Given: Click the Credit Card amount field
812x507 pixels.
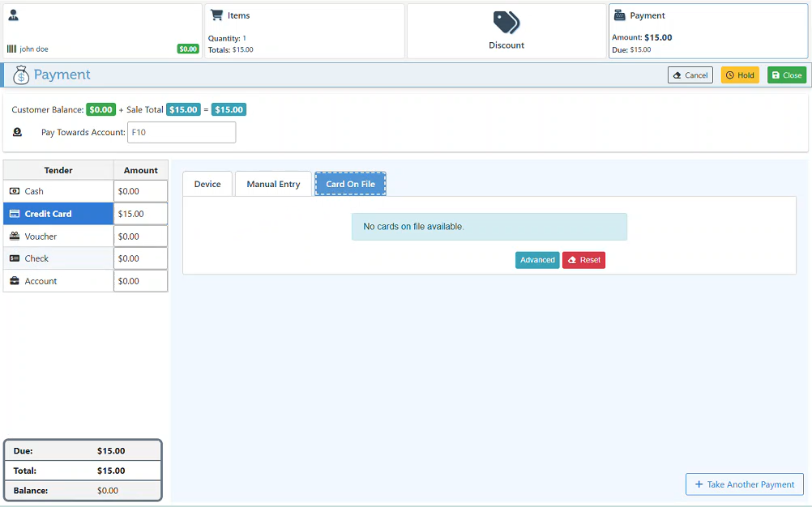Looking at the screenshot, I should click(140, 214).
